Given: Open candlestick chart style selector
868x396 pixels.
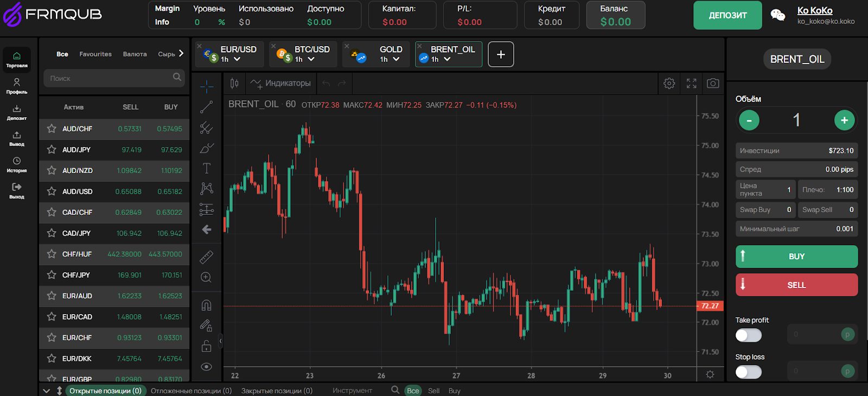Looking at the screenshot, I should [234, 83].
